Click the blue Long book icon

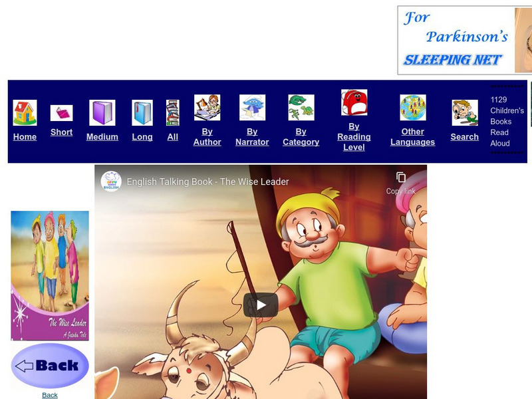point(142,112)
